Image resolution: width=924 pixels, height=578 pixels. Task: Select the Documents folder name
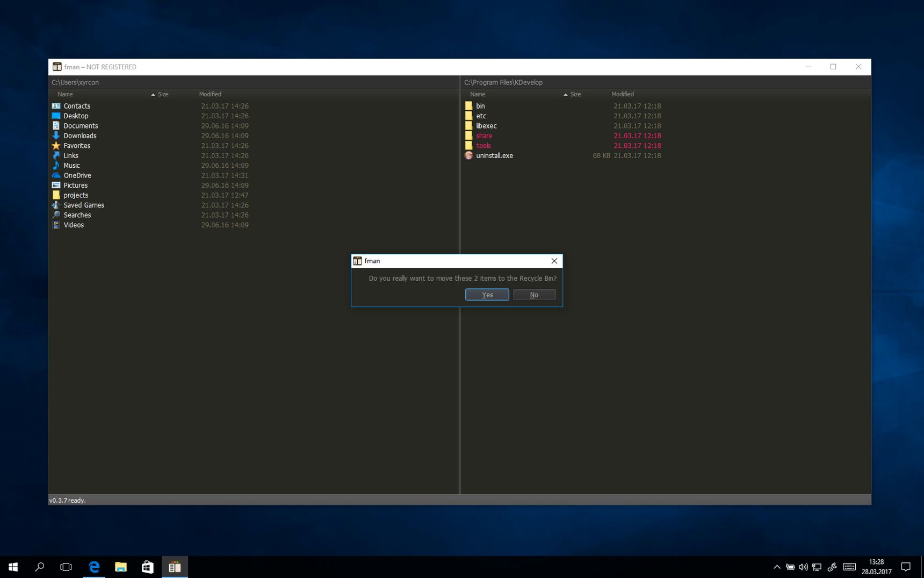pyautogui.click(x=81, y=126)
